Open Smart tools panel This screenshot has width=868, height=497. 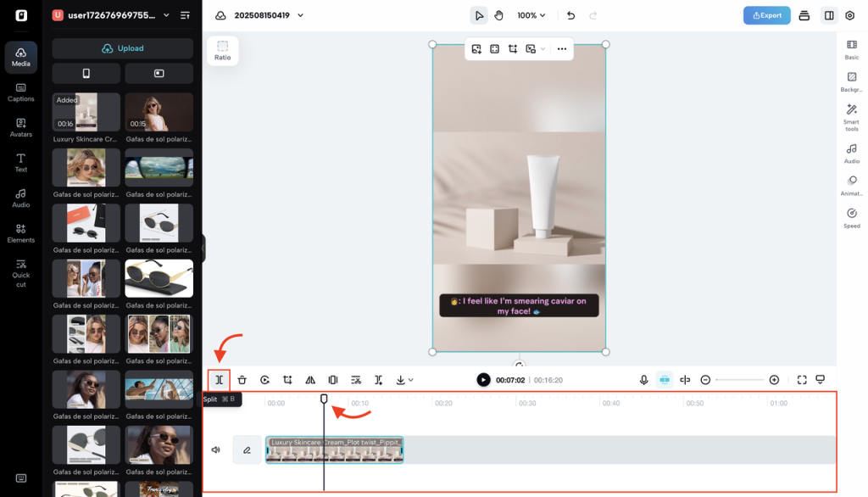pyautogui.click(x=851, y=117)
